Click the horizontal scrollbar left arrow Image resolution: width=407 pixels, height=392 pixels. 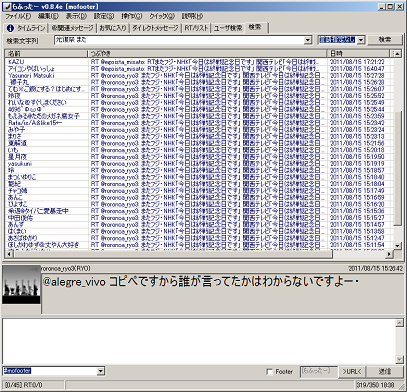[9, 254]
